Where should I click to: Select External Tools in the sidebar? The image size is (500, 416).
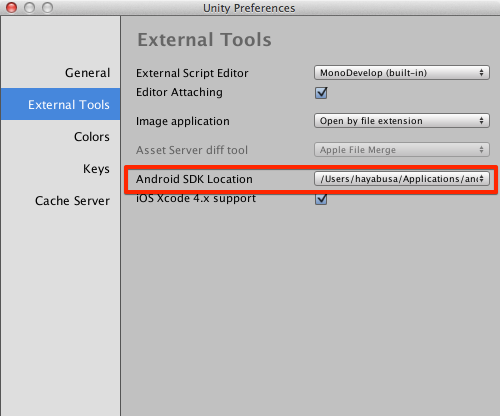(60, 104)
